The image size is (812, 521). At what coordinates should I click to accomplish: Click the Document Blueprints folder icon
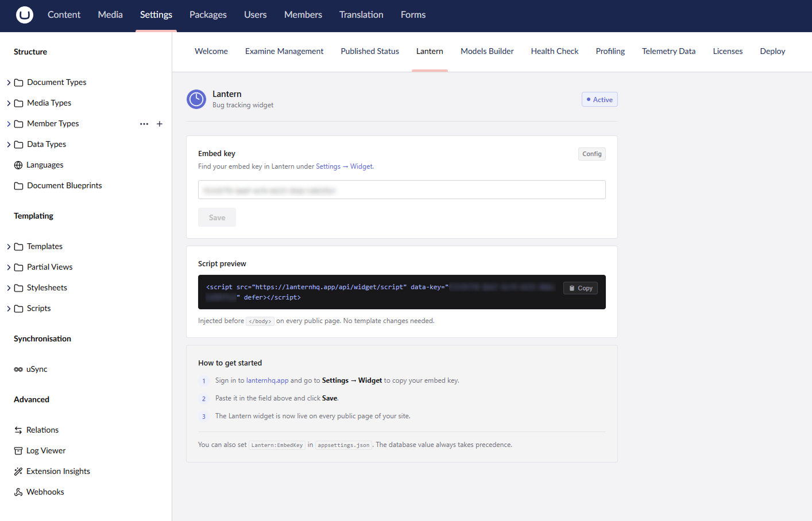click(x=18, y=186)
